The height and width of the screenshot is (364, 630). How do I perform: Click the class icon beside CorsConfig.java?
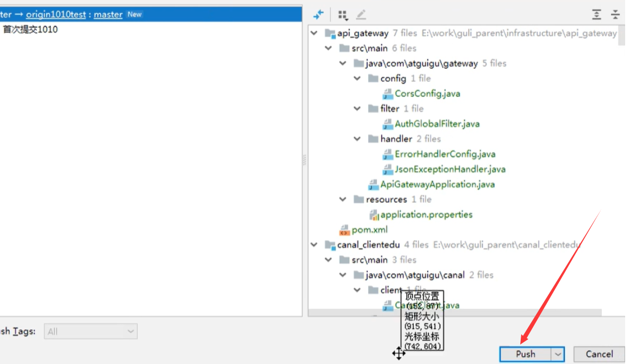[x=387, y=93]
